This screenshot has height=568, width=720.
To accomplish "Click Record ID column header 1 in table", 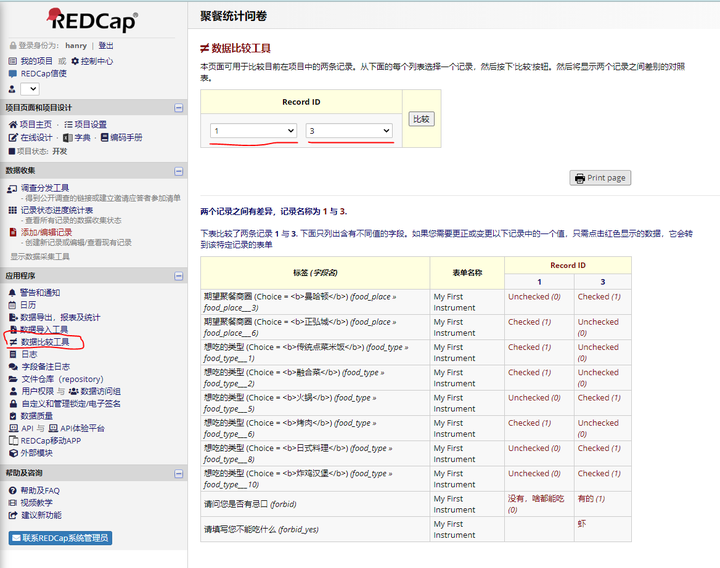I will tap(540, 281).
